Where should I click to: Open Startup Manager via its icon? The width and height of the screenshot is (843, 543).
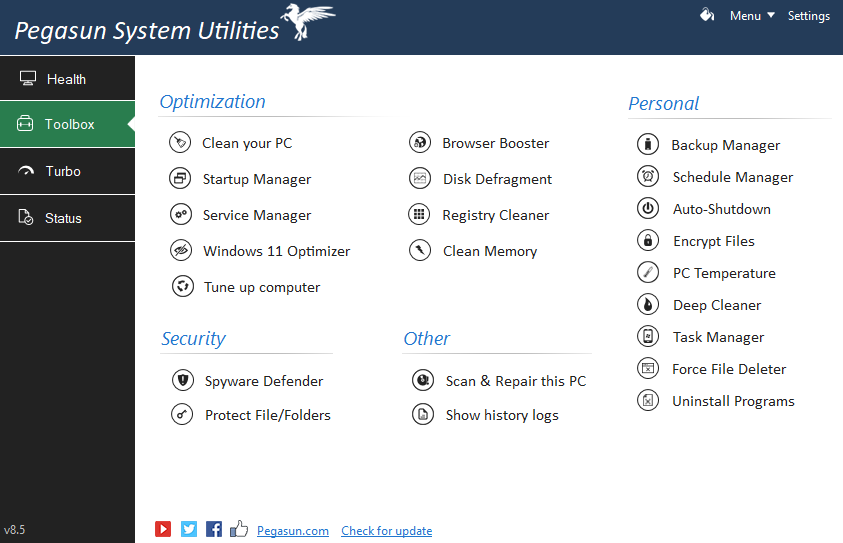point(180,179)
